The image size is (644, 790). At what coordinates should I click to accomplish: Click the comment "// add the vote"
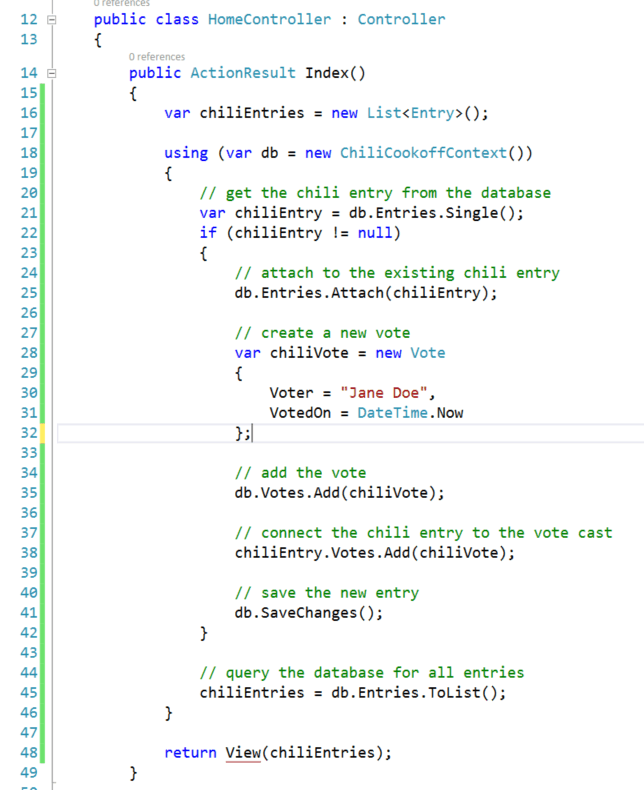tap(300, 472)
